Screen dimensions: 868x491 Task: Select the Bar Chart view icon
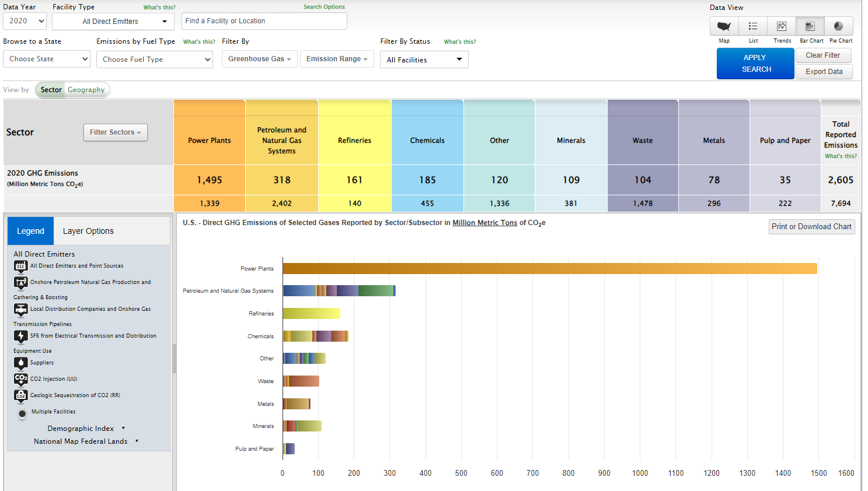pos(810,26)
